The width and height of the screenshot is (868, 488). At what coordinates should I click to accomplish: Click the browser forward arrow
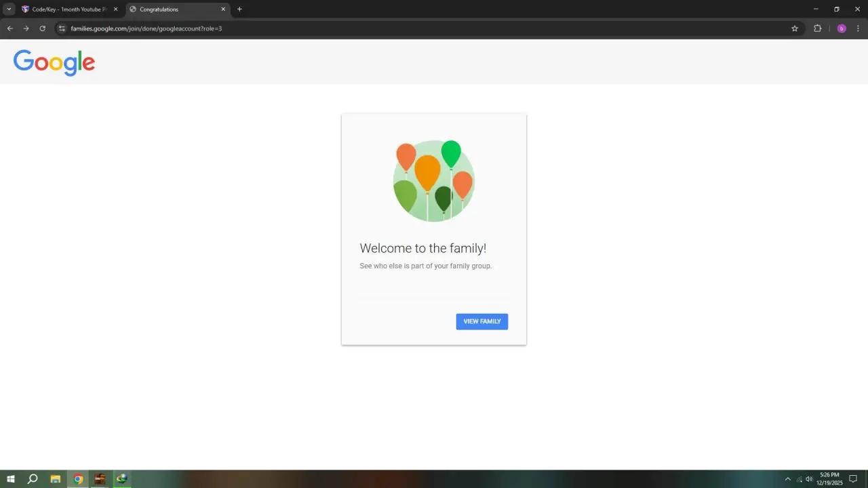click(26, 28)
